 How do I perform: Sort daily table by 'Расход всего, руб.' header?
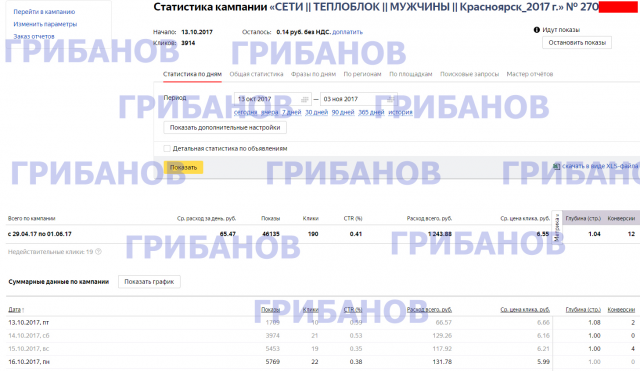point(429,310)
